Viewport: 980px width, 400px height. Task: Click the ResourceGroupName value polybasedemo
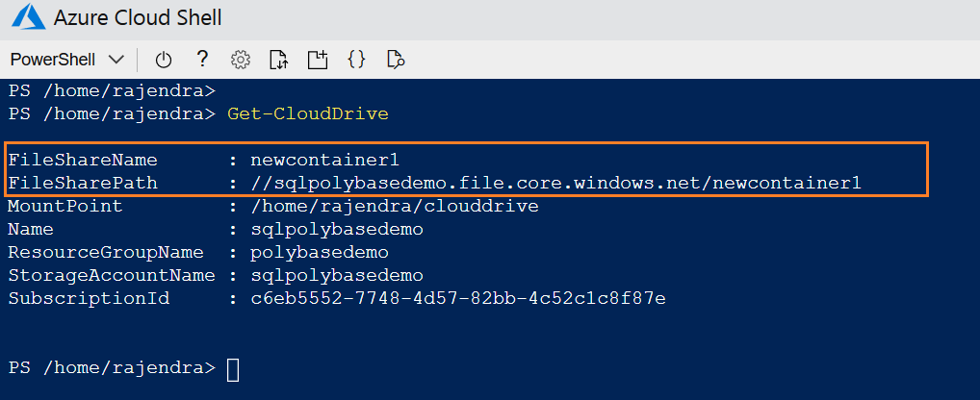[x=319, y=253]
